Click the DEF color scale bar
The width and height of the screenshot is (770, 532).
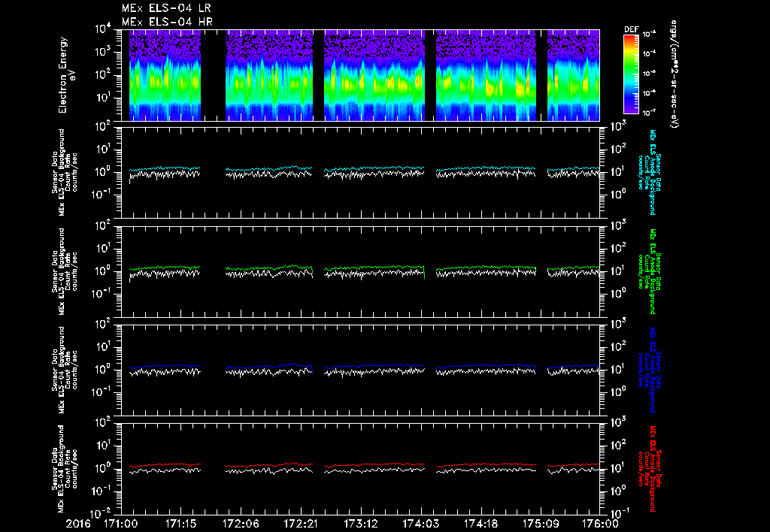[632, 75]
